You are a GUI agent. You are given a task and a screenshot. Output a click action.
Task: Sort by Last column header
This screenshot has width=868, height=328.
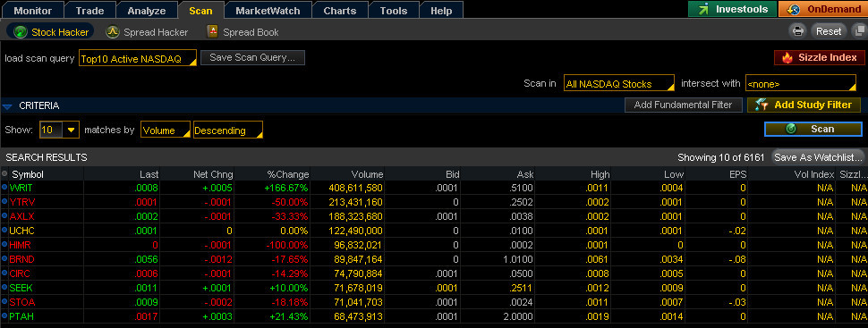coord(149,174)
